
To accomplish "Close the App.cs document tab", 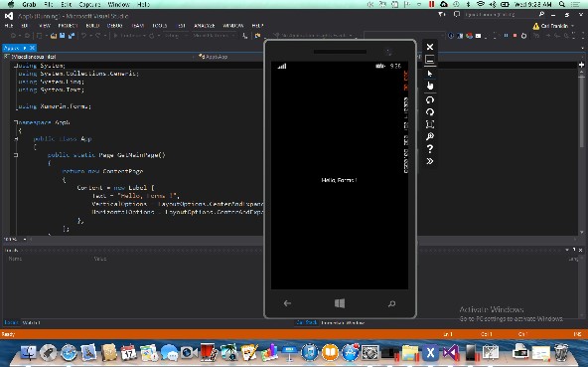I will [x=32, y=48].
